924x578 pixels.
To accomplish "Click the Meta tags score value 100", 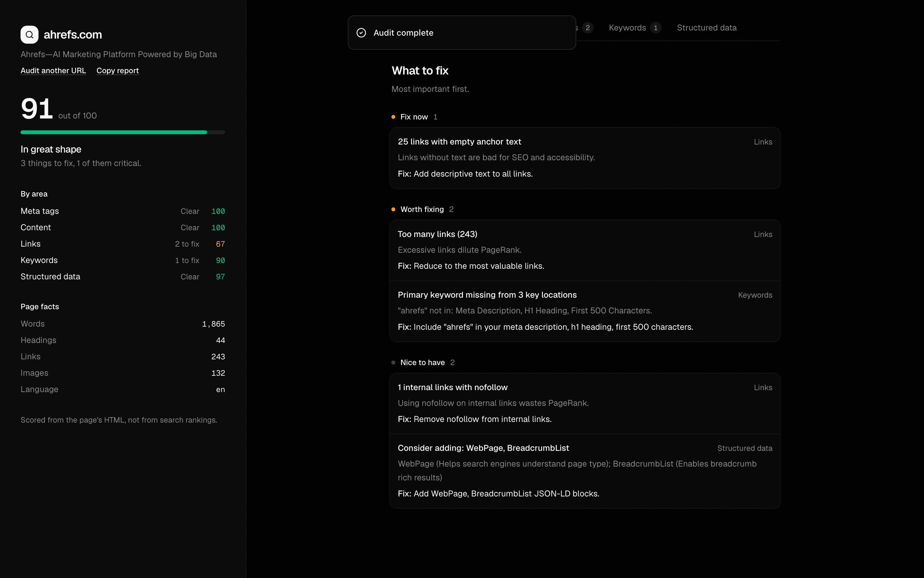I will [218, 211].
